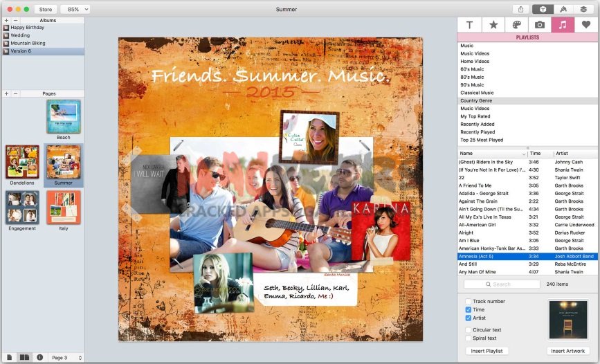Select the Italy page thumbnail

coord(63,208)
